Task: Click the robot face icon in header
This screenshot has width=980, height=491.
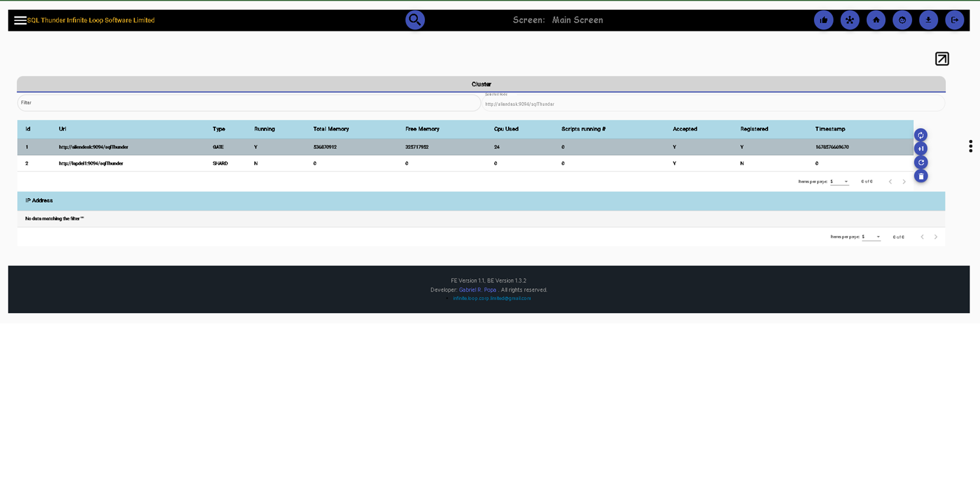Action: [902, 20]
